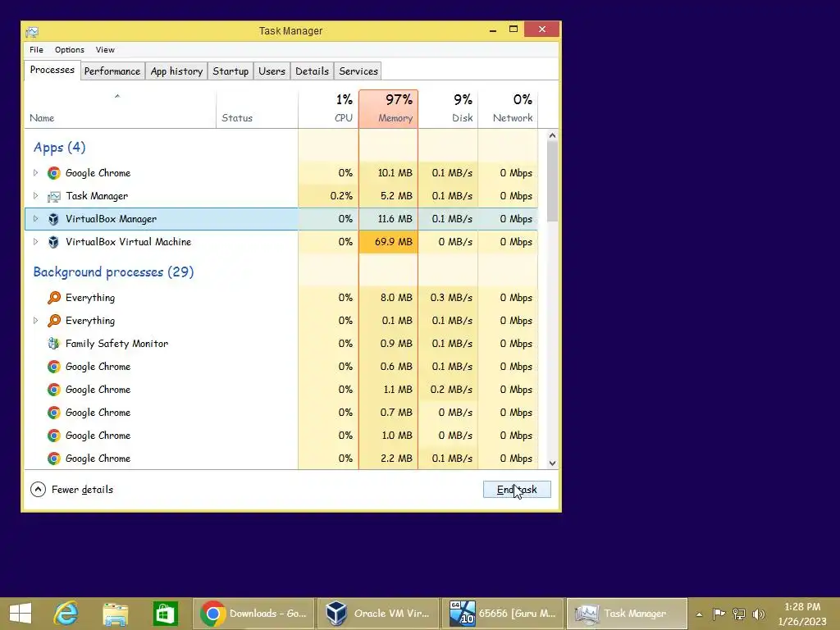Click the 0.2% CPU value for Task Manager
The height and width of the screenshot is (630, 840).
pyautogui.click(x=341, y=196)
